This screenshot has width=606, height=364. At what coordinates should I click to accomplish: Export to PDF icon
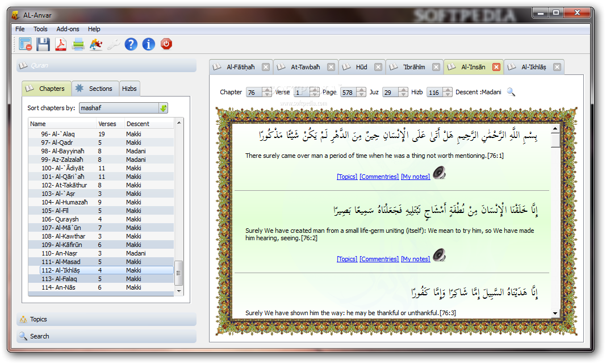[61, 44]
